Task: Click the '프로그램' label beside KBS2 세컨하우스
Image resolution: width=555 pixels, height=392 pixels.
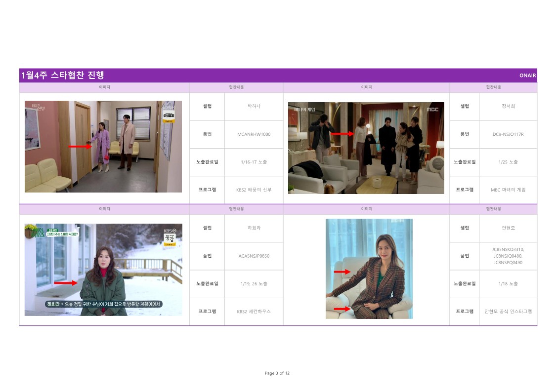Action: point(207,312)
